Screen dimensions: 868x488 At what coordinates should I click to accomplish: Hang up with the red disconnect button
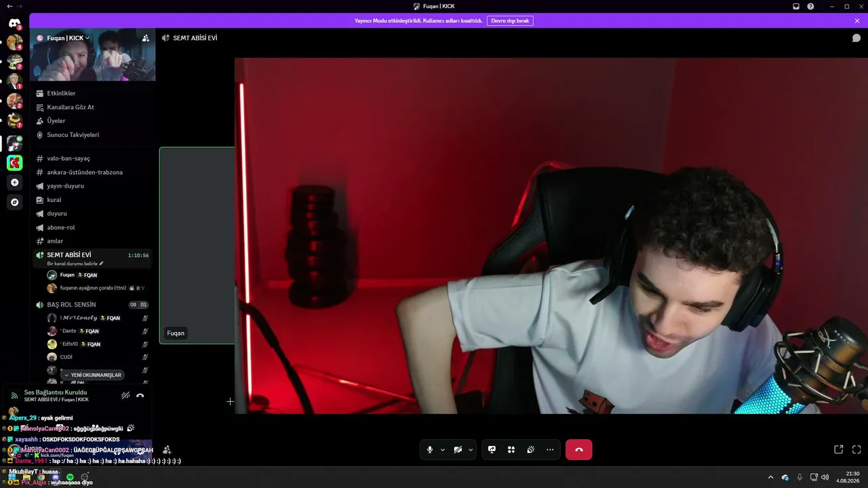(x=579, y=449)
